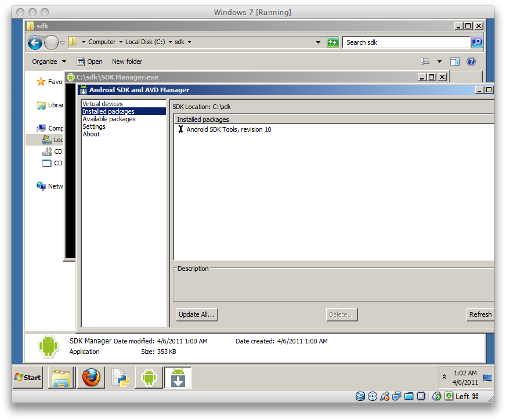
Task: Click the VirtualBox keyboard capture arrow icon
Action: click(x=449, y=396)
